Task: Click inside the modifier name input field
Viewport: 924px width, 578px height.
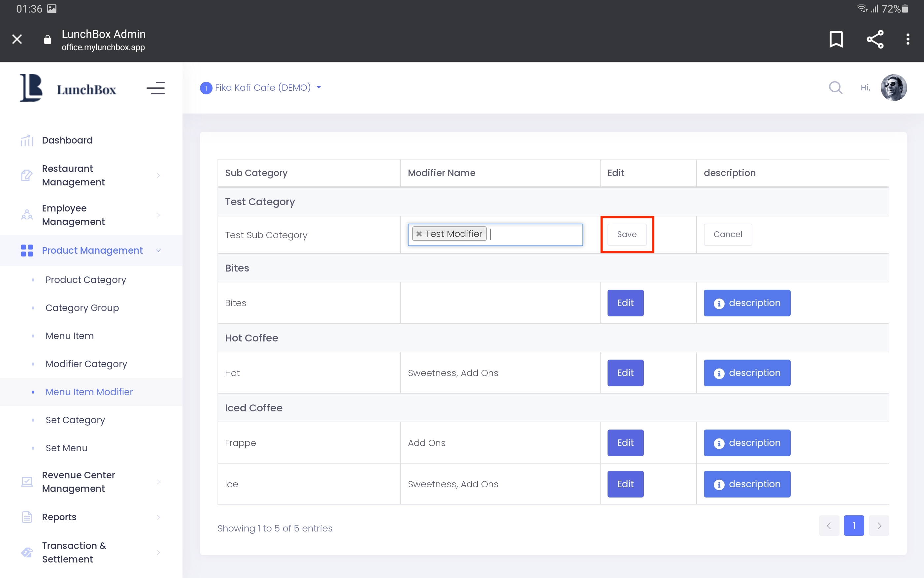Action: [x=535, y=234]
